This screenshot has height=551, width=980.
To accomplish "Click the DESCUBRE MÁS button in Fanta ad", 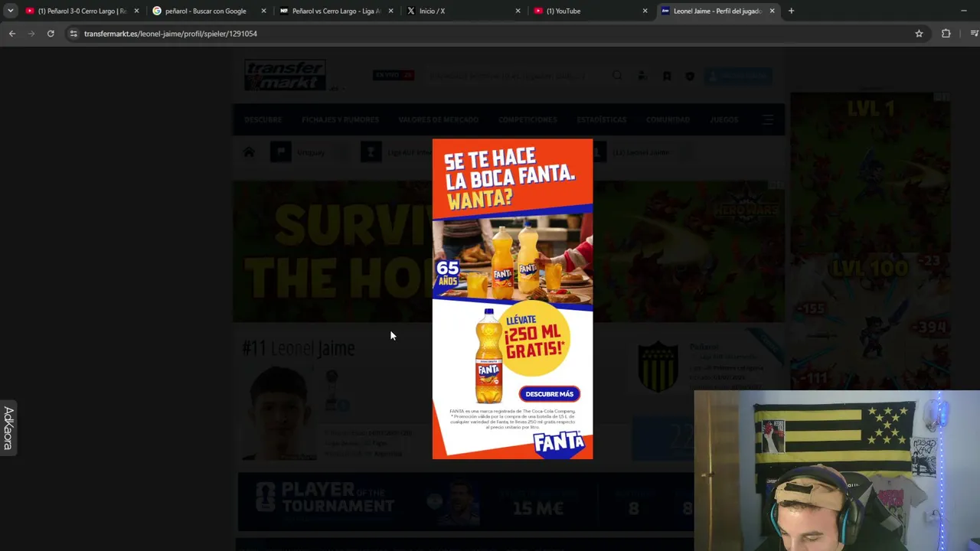I will [x=549, y=394].
